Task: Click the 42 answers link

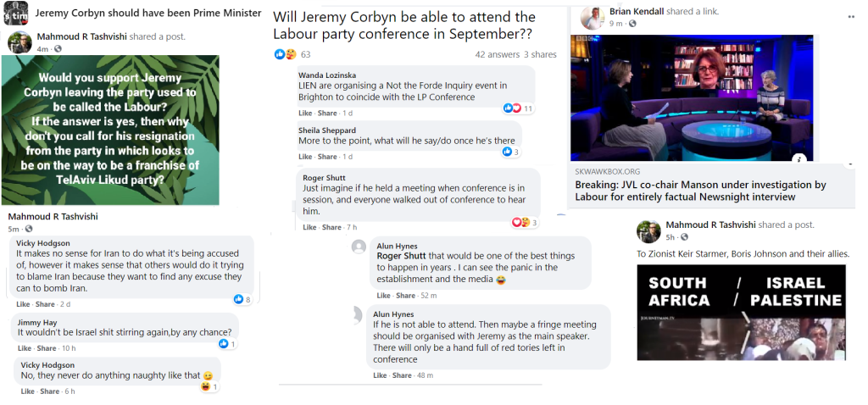Action: [496, 55]
